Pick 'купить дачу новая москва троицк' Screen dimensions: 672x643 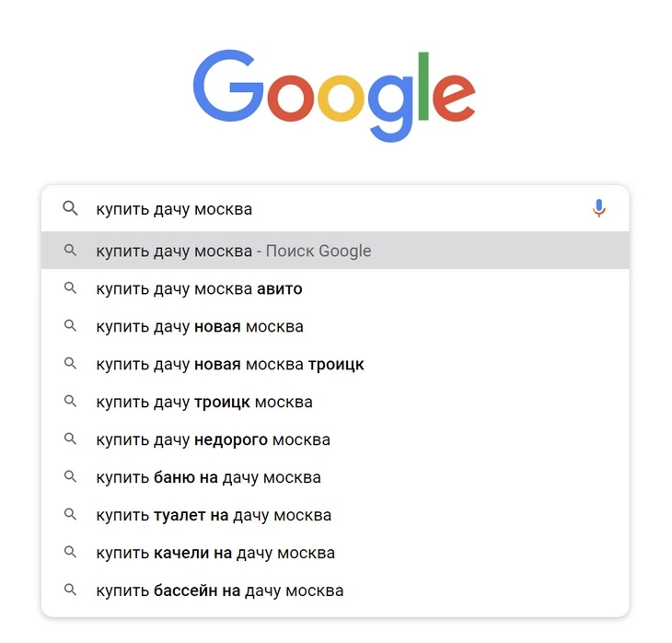pos(335,364)
